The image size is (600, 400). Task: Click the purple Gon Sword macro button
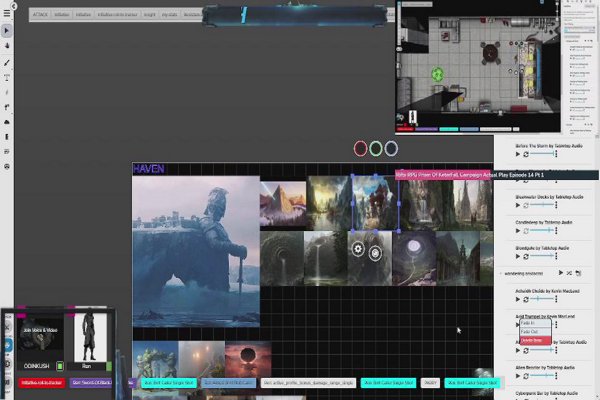tap(92, 382)
